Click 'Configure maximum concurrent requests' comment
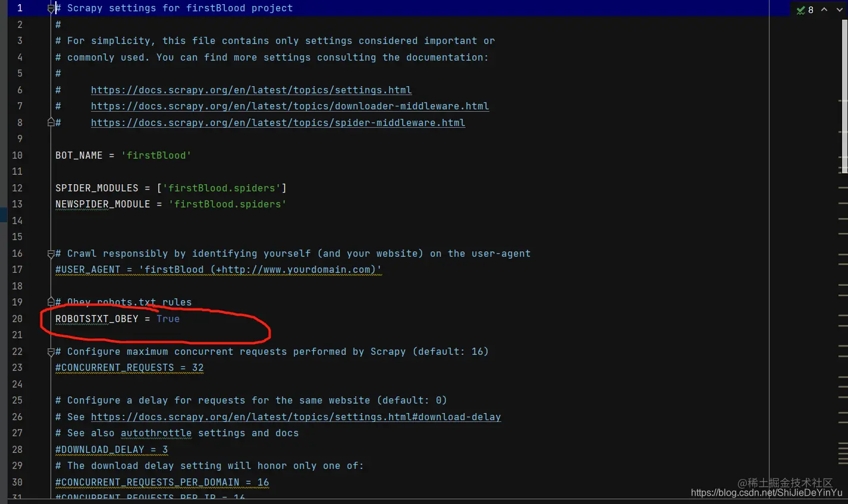The height and width of the screenshot is (504, 848). (272, 352)
